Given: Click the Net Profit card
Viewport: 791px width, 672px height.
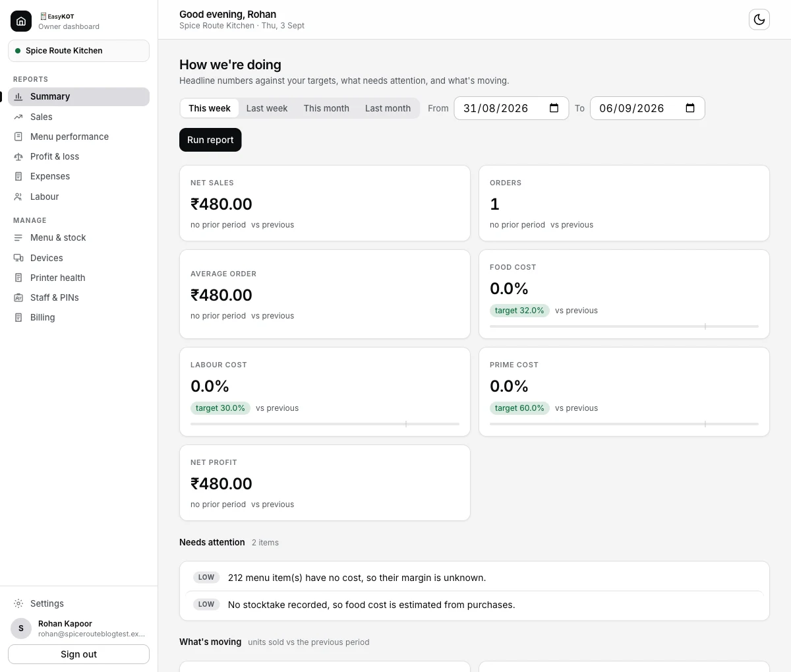Looking at the screenshot, I should [x=325, y=483].
